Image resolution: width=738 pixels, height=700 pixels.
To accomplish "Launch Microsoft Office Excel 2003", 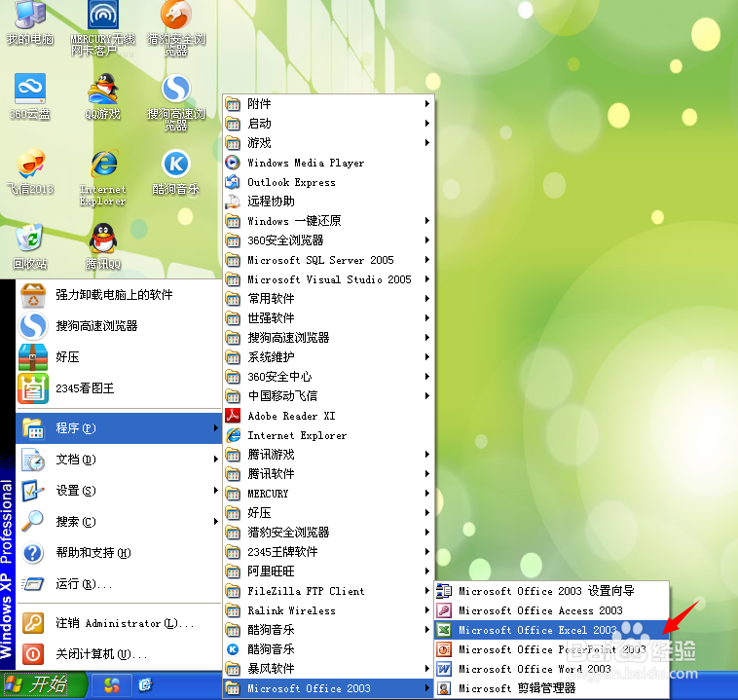I will [551, 630].
